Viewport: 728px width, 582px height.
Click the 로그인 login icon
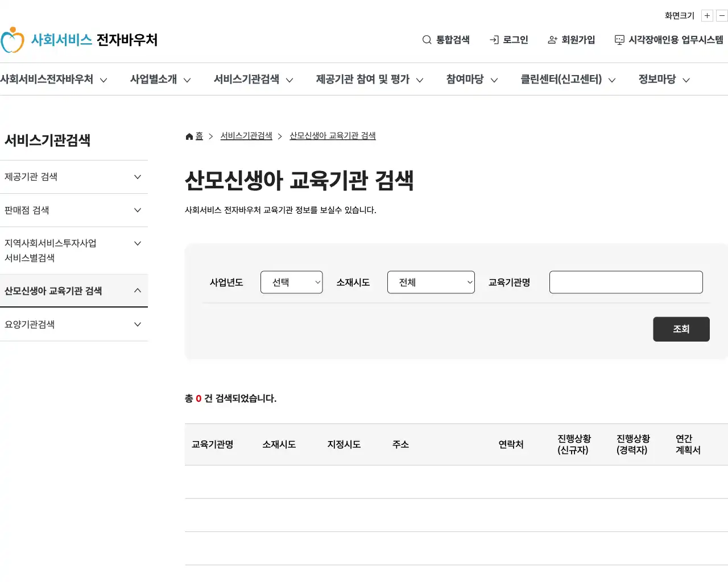[493, 40]
